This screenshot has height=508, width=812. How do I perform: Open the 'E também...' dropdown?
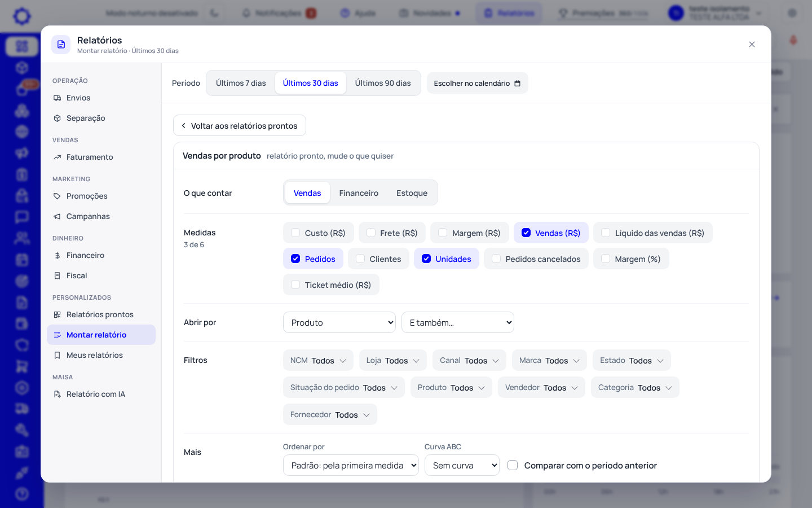click(x=458, y=322)
